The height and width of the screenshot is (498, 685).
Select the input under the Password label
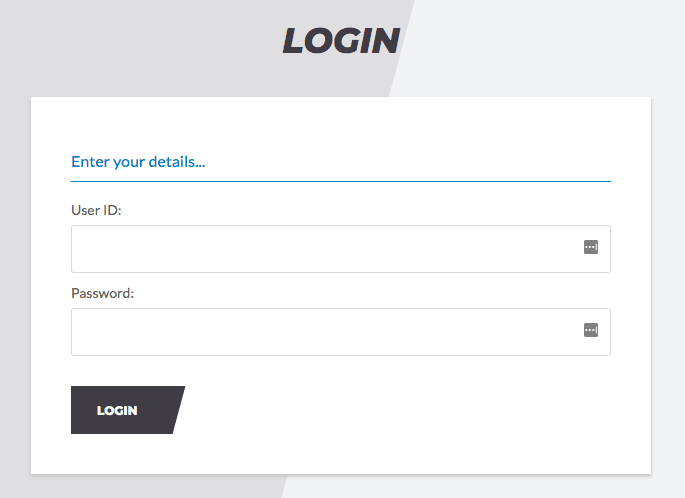[341, 332]
